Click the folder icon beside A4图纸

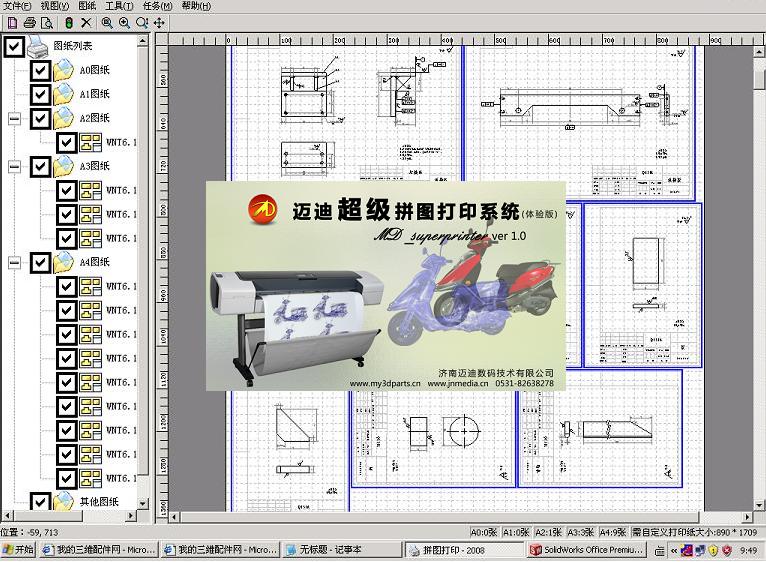[x=64, y=262]
